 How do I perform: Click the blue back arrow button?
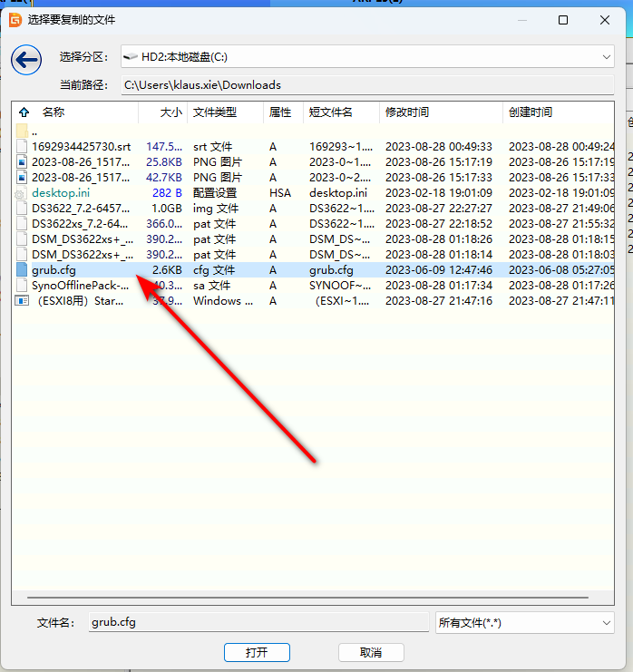coord(26,60)
